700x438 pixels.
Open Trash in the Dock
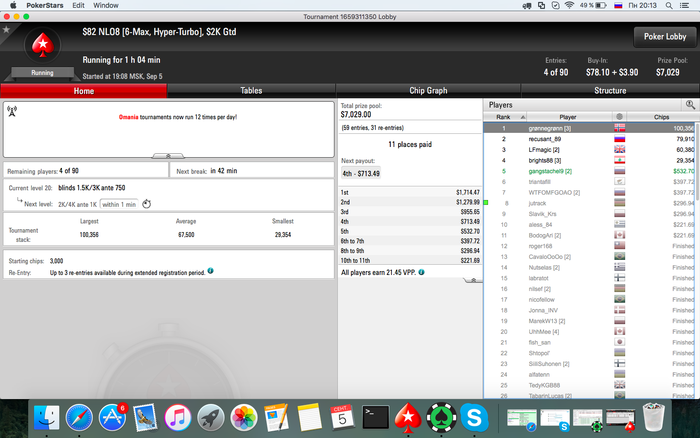654,417
